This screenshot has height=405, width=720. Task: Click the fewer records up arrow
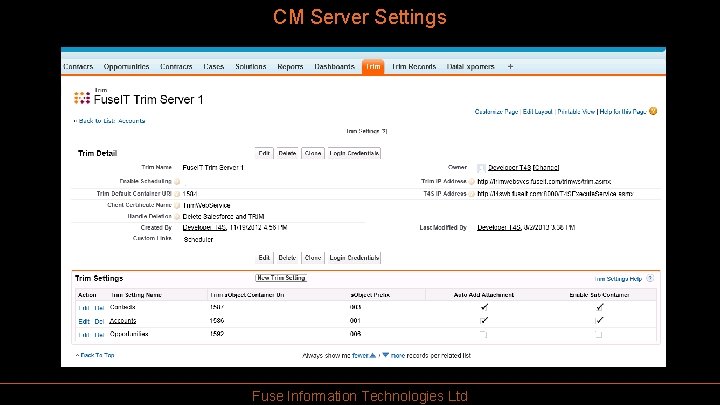(373, 355)
